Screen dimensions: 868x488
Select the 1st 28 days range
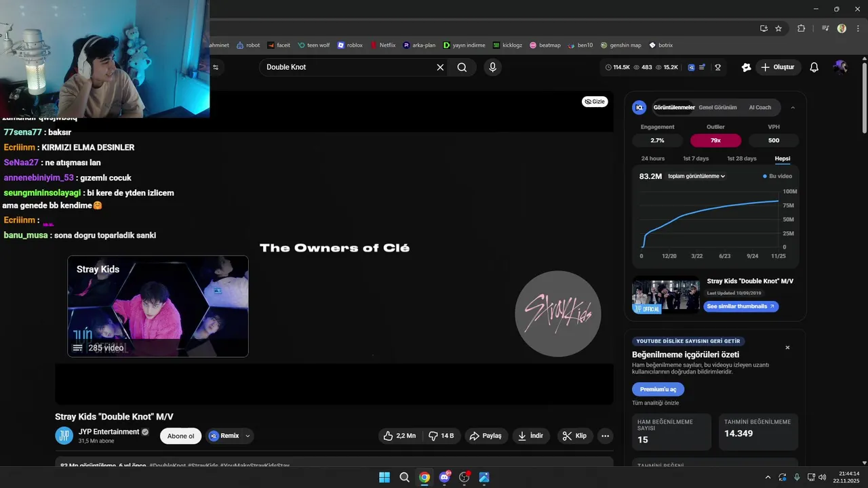click(x=742, y=159)
